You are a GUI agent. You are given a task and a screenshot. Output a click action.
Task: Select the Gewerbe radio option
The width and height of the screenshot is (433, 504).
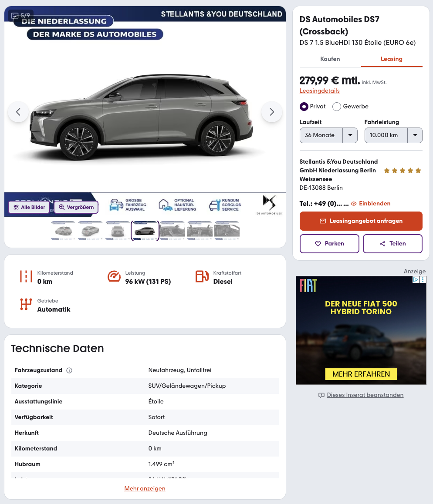pyautogui.click(x=336, y=106)
